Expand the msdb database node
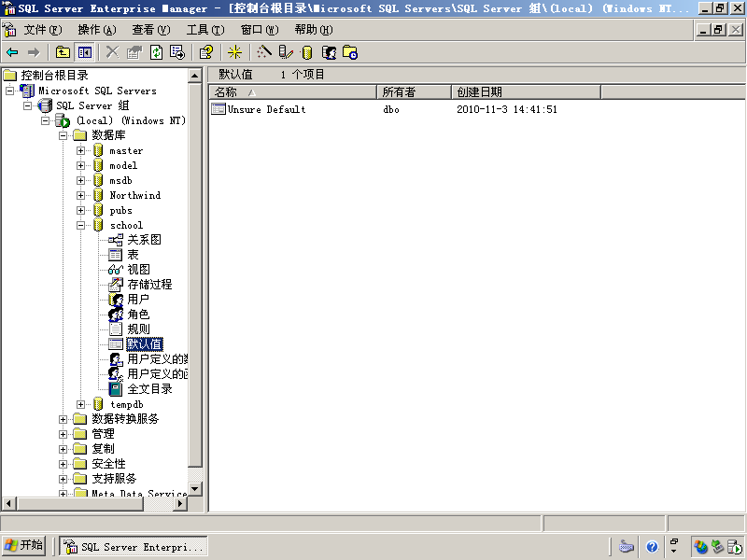747x560 pixels. 80,180
